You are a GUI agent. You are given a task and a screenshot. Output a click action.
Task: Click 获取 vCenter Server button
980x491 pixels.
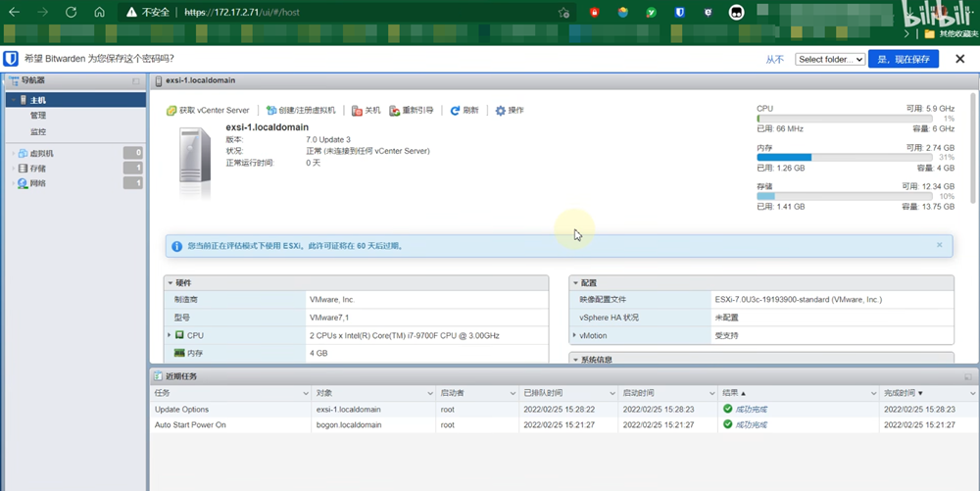208,111
